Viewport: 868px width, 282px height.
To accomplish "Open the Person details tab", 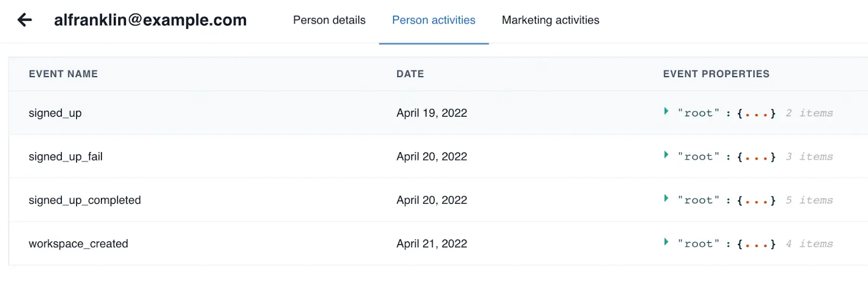I will [x=329, y=20].
